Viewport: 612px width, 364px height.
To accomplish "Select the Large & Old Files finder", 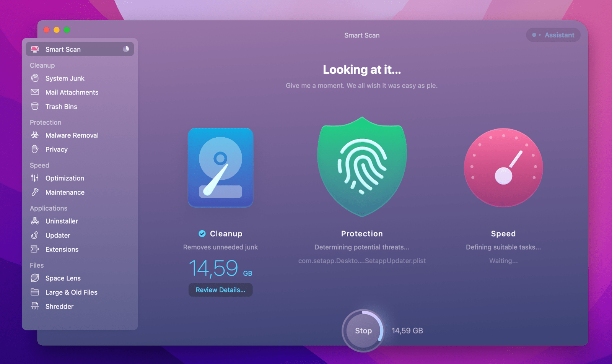I will pyautogui.click(x=71, y=292).
